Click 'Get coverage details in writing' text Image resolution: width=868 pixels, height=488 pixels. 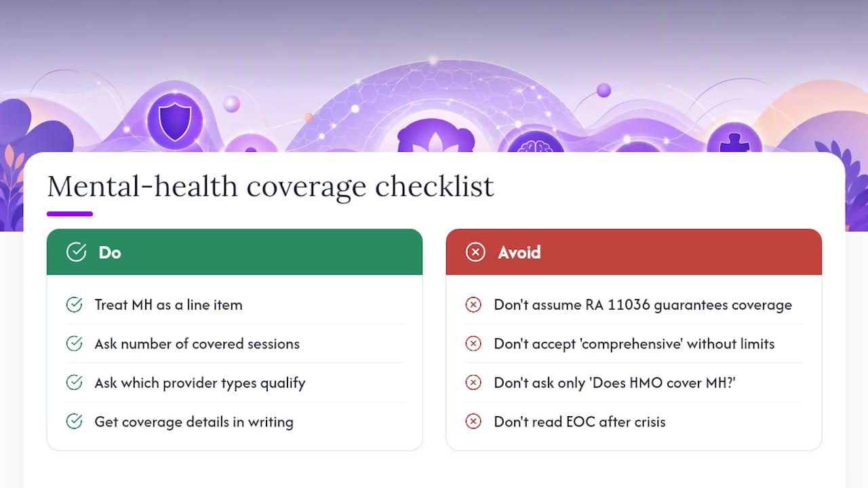pos(194,422)
